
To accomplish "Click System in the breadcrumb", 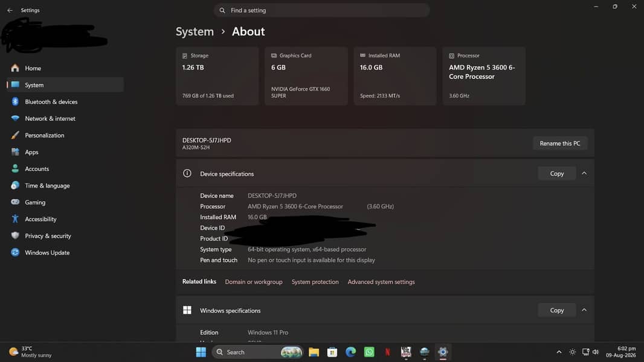I will [195, 31].
